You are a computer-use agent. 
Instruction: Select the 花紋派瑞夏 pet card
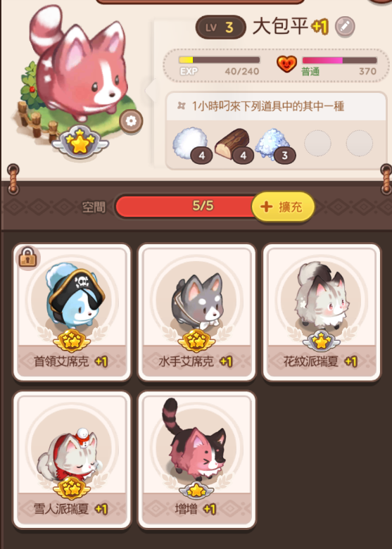pos(322,312)
